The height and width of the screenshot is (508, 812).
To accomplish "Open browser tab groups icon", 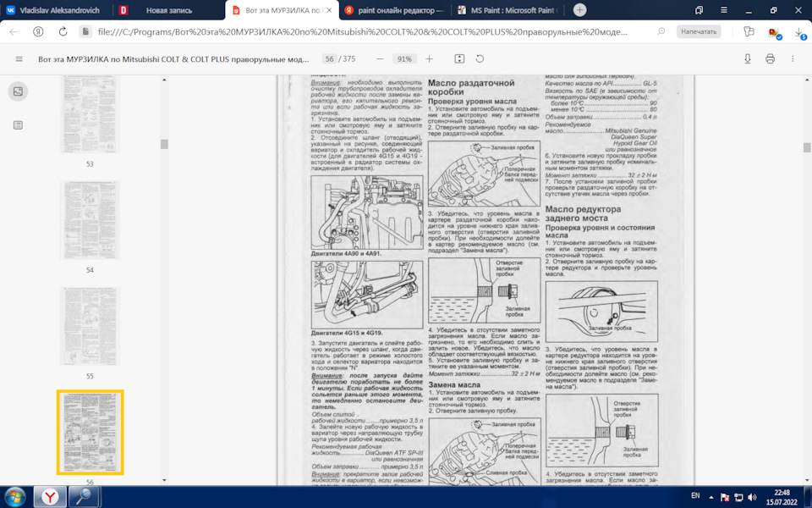I will (x=700, y=10).
